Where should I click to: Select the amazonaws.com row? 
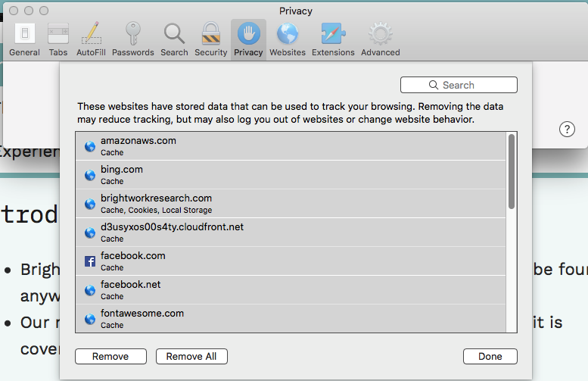tap(291, 146)
